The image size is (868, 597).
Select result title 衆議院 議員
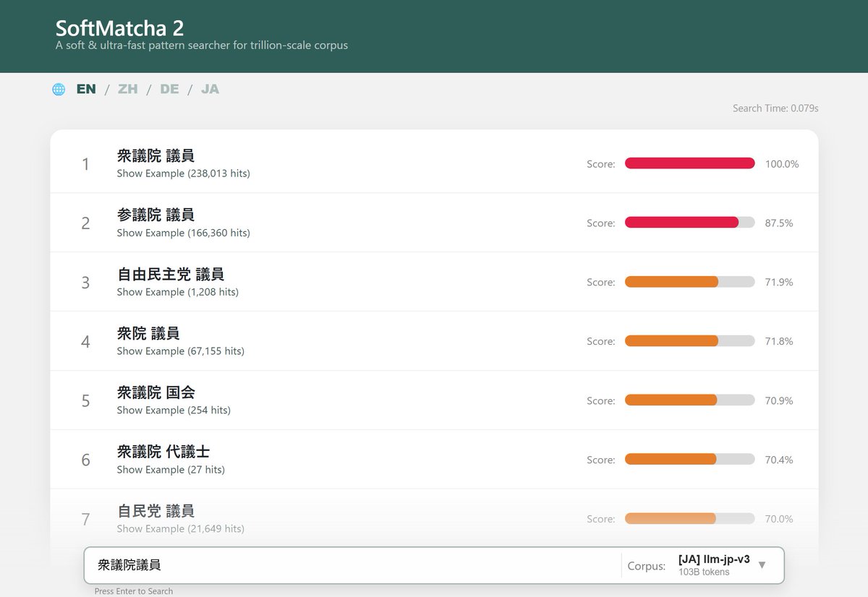tap(156, 155)
